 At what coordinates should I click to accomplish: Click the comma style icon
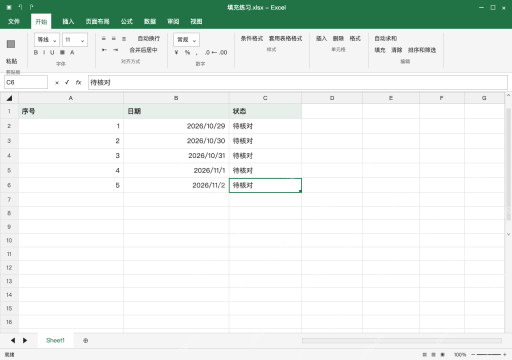point(197,53)
